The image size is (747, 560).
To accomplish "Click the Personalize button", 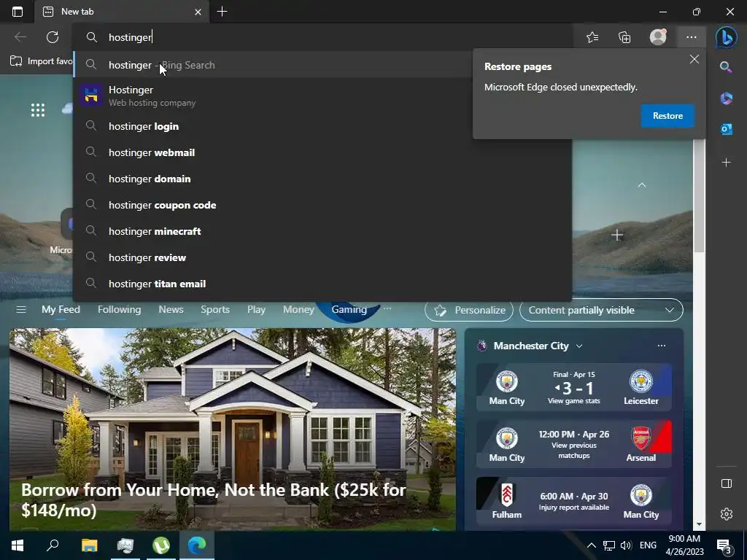I will (x=469, y=310).
